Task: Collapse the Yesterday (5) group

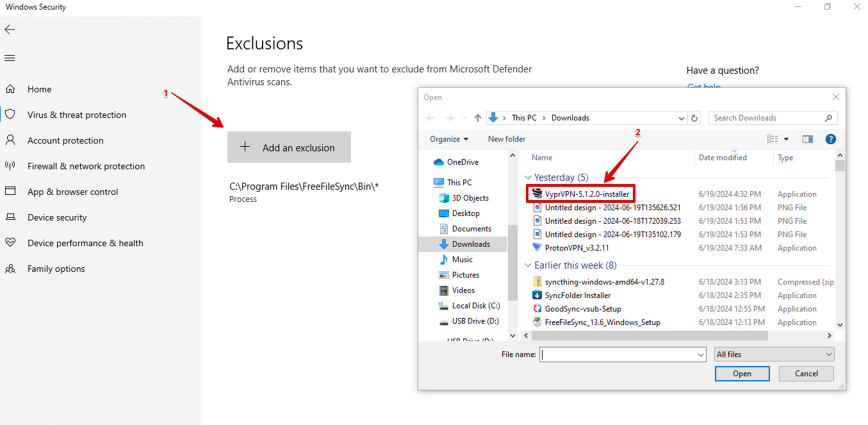Action: 528,178
